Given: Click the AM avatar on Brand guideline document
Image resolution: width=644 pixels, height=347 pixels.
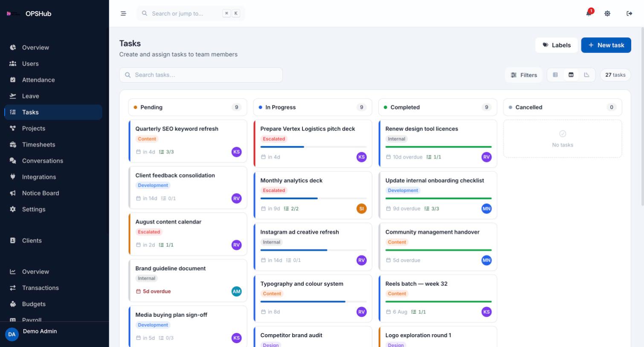Looking at the screenshot, I should [236, 292].
